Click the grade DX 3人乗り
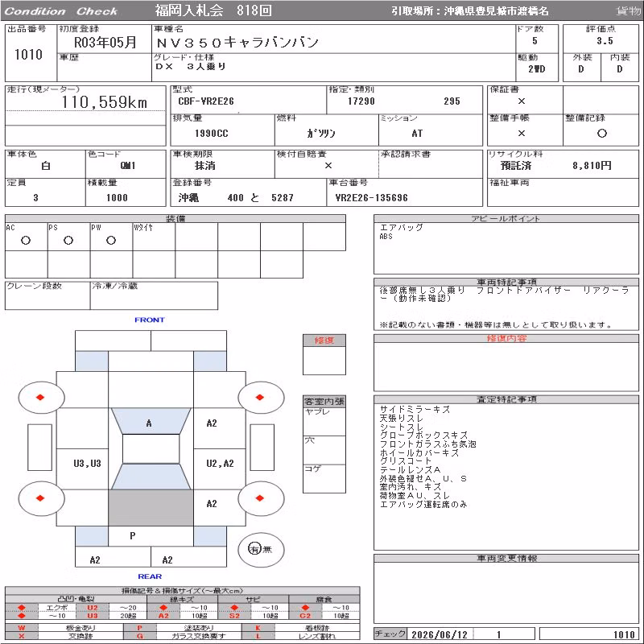Viewport: 644px width, 644px height. (x=191, y=66)
